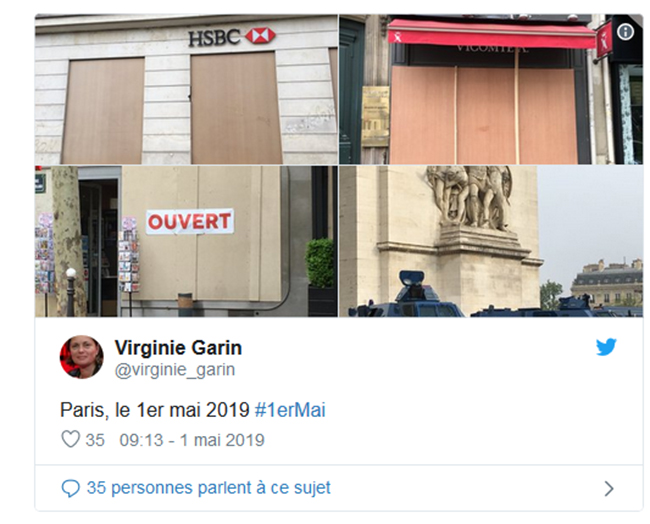
Task: Open the #1erMai hashtag link
Action: (x=290, y=410)
